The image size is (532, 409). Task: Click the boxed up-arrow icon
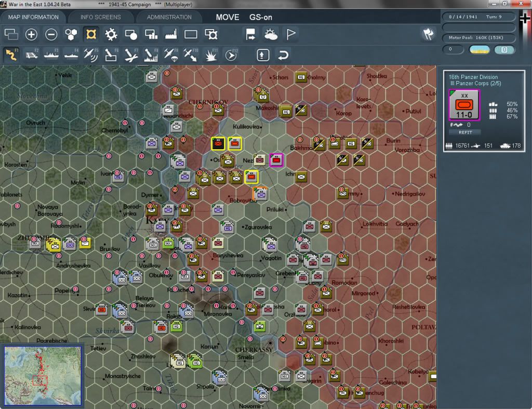click(263, 55)
